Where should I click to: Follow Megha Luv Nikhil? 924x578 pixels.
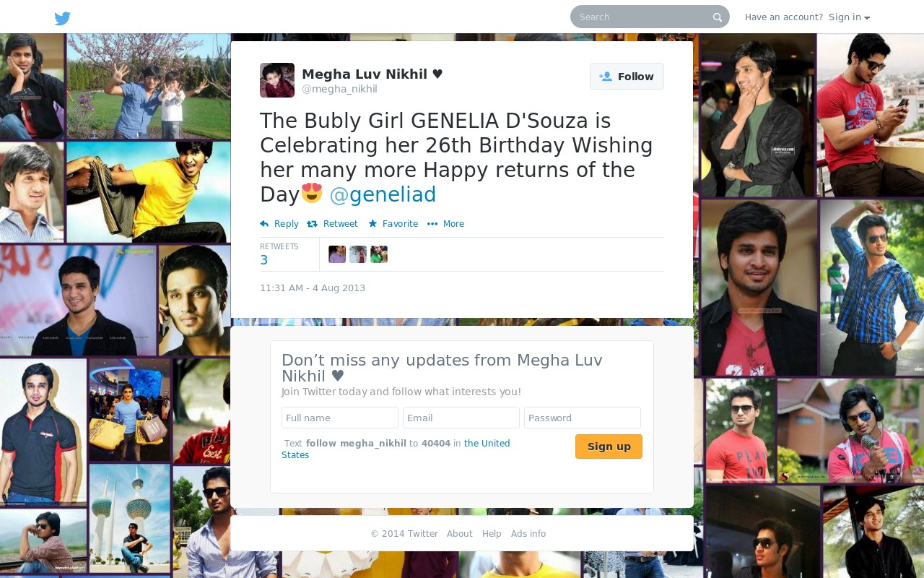(x=627, y=77)
